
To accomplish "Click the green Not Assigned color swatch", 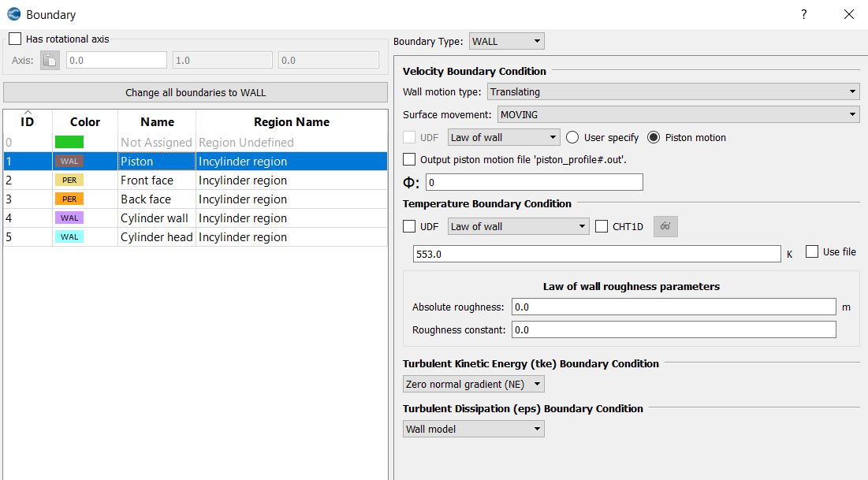I will click(69, 143).
